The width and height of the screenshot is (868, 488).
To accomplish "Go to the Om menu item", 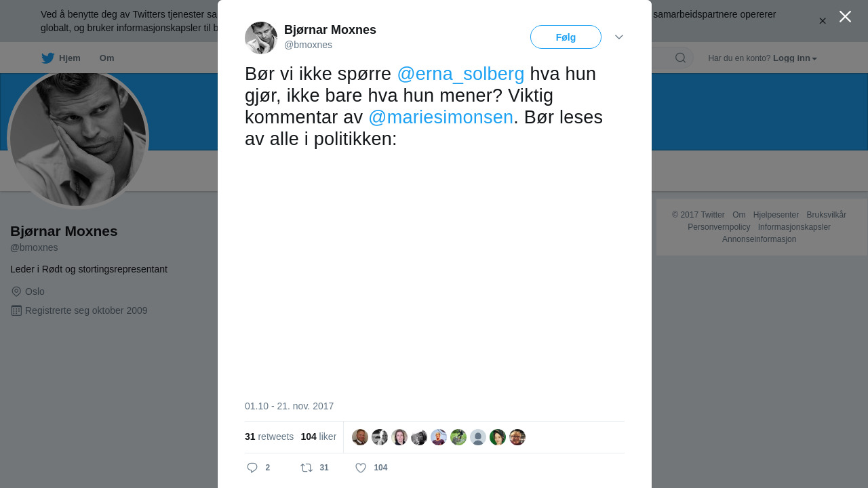I will coord(106,58).
